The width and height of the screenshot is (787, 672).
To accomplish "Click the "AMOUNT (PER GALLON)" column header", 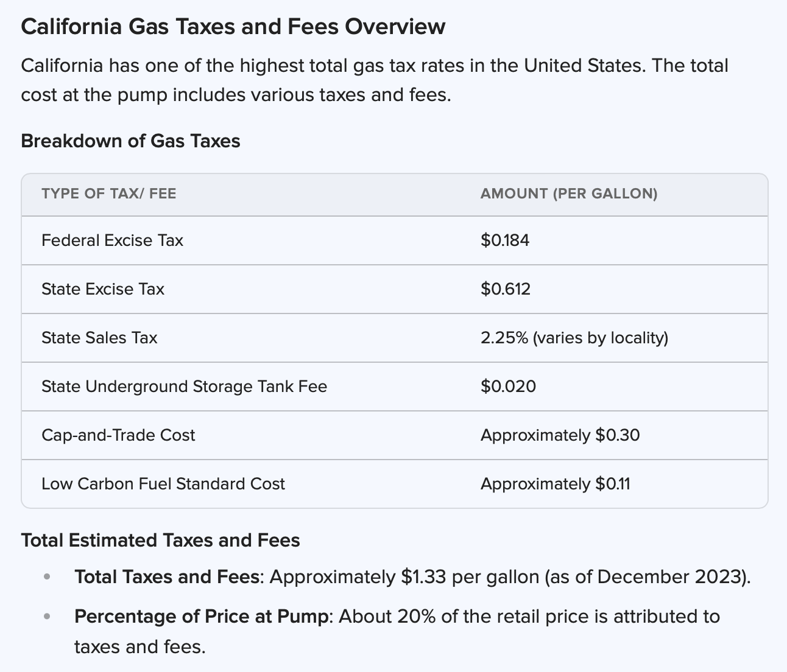I will 568,194.
